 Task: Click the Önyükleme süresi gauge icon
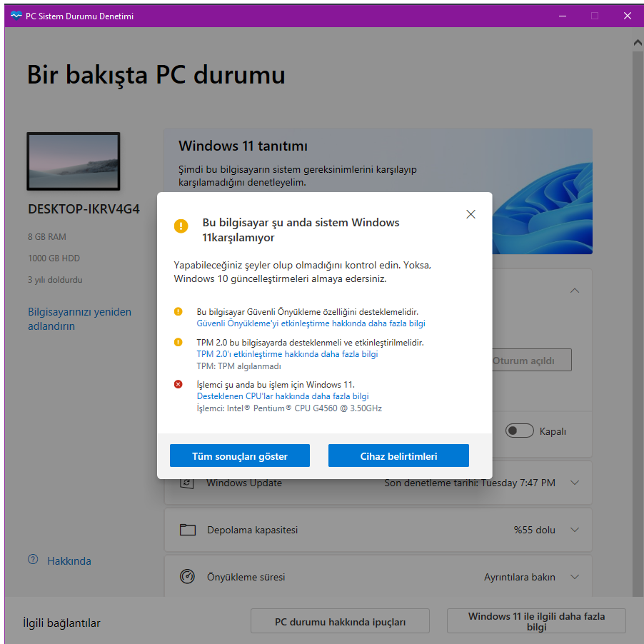pyautogui.click(x=187, y=577)
